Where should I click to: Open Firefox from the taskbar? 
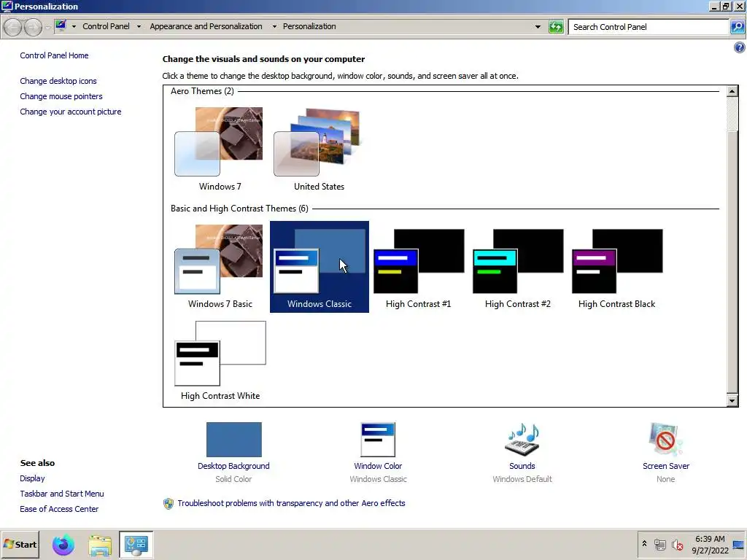(x=63, y=545)
